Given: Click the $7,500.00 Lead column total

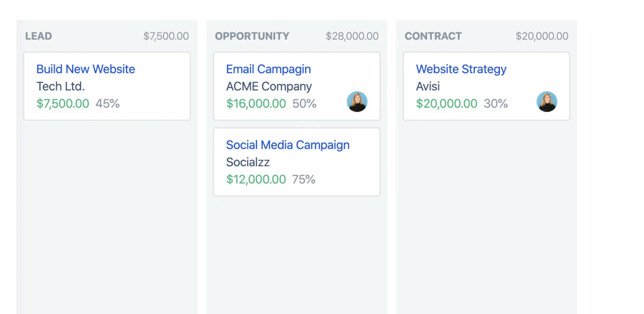Looking at the screenshot, I should pos(166,36).
